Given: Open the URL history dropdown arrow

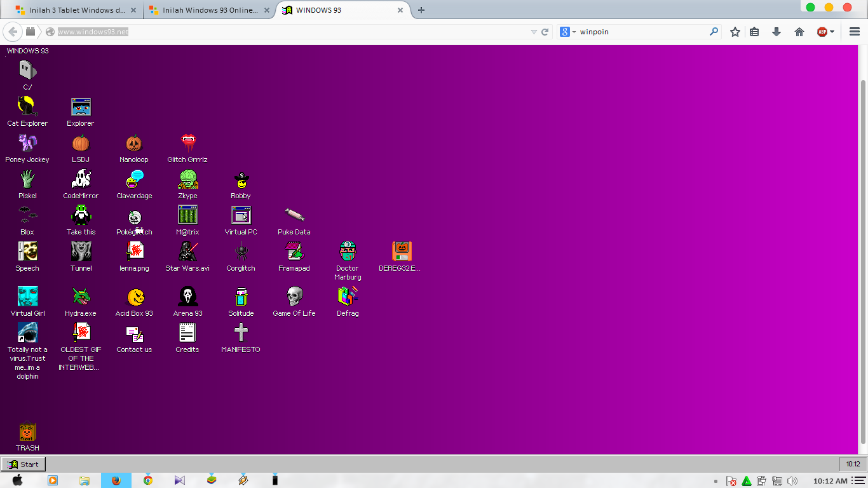Looking at the screenshot, I should tap(534, 32).
